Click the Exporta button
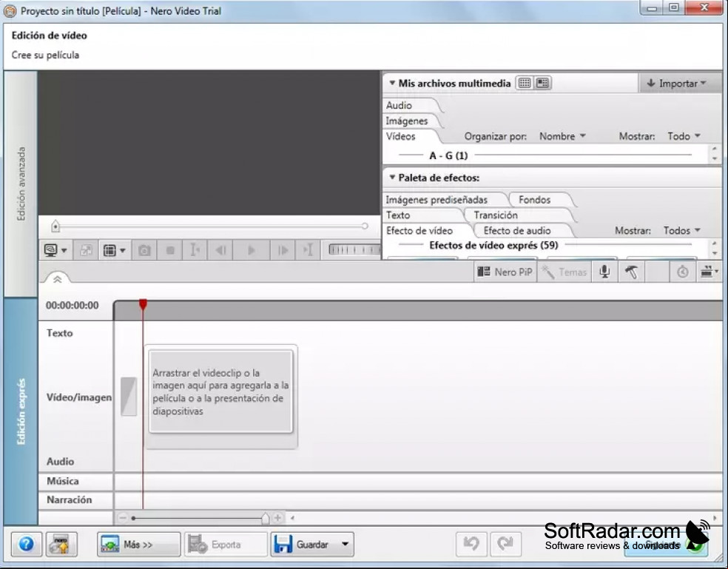The height and width of the screenshot is (569, 728). pos(226,545)
